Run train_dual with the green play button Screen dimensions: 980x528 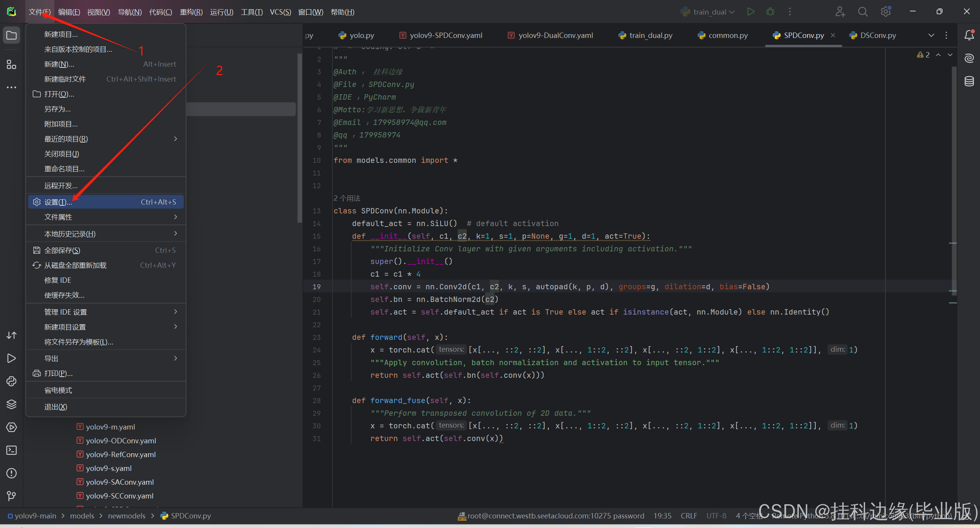coord(751,12)
